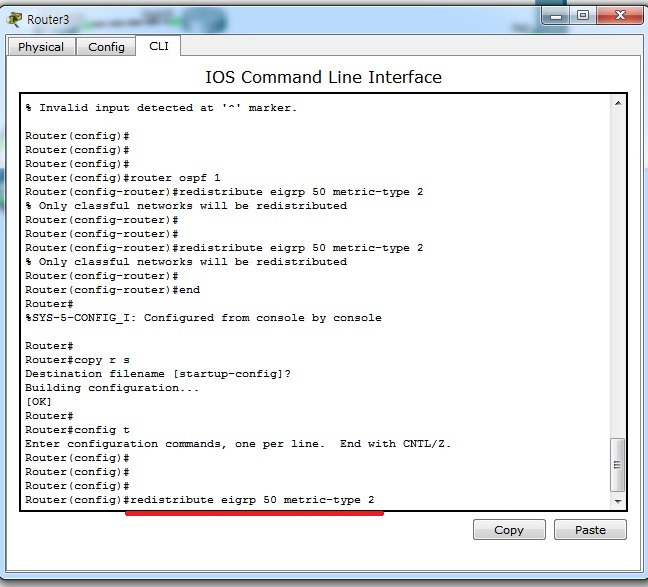The image size is (648, 587).
Task: Click the CLI vertical scrollbar thumb
Action: [x=617, y=465]
